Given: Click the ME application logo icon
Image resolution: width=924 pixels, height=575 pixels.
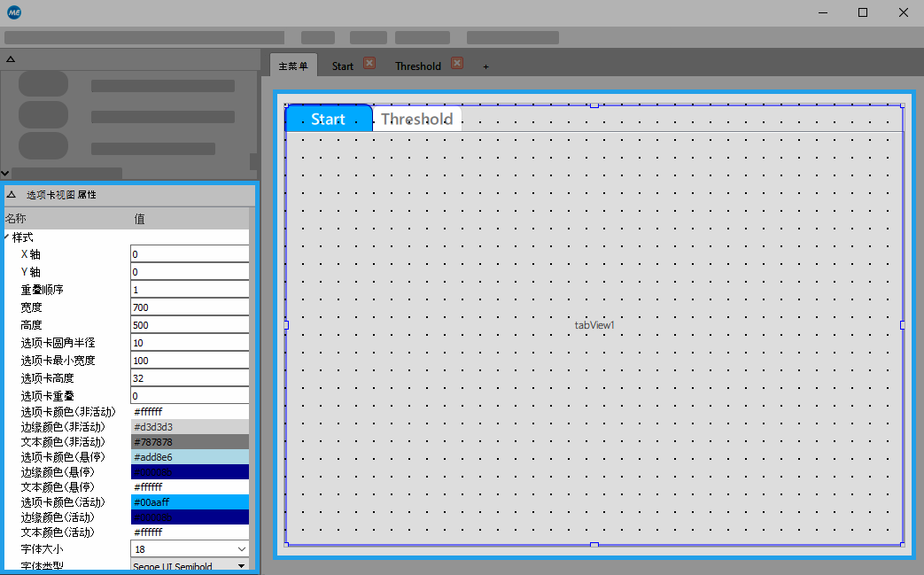Looking at the screenshot, I should pos(14,12).
